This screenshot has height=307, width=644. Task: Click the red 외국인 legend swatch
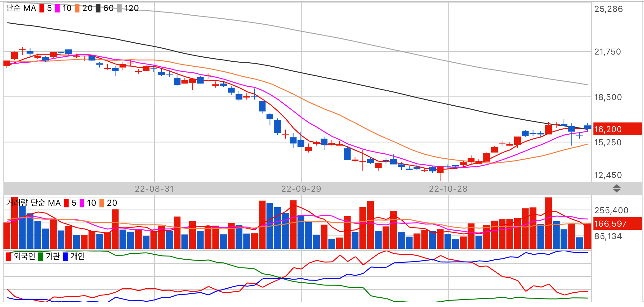[9, 257]
